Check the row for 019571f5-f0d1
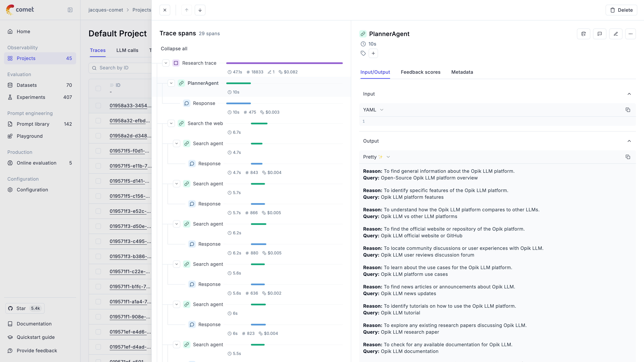 point(98,151)
